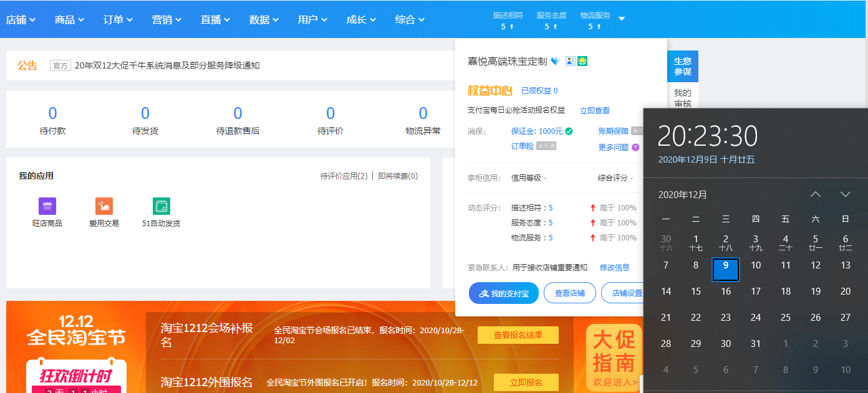The image size is (868, 393).
Task: Click the 权益中心 heading
Action: click(x=490, y=91)
